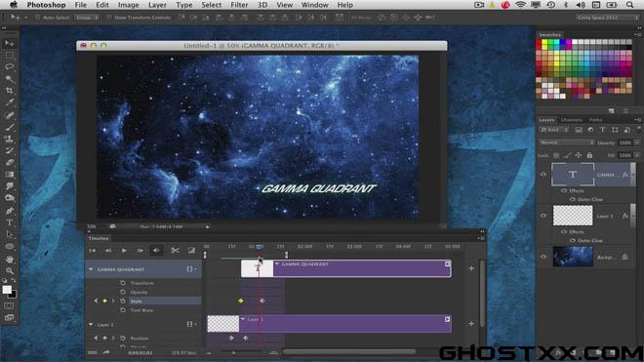This screenshot has width=644, height=362.
Task: Click the scissors Split at Playhead icon
Action: click(175, 250)
